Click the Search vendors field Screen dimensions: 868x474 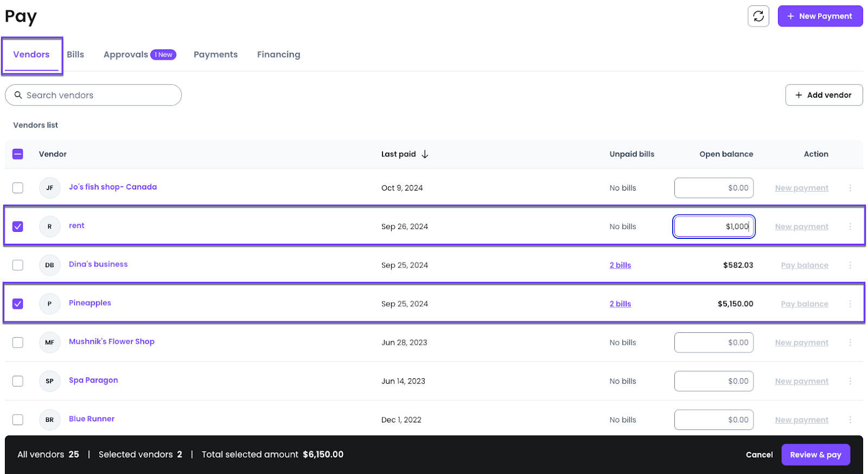point(93,95)
